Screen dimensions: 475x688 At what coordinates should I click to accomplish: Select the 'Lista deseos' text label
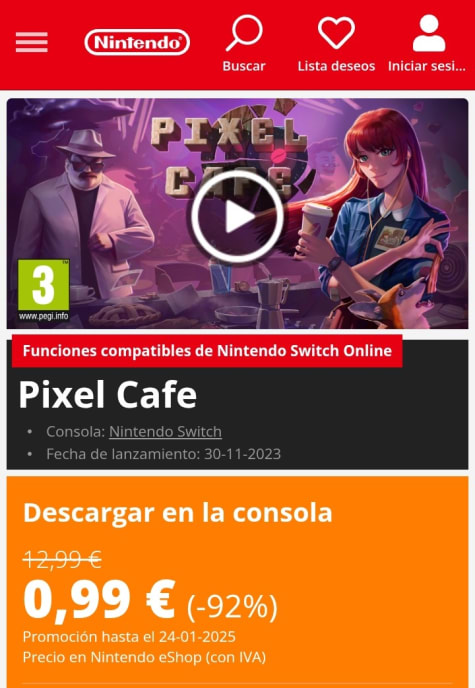(336, 66)
